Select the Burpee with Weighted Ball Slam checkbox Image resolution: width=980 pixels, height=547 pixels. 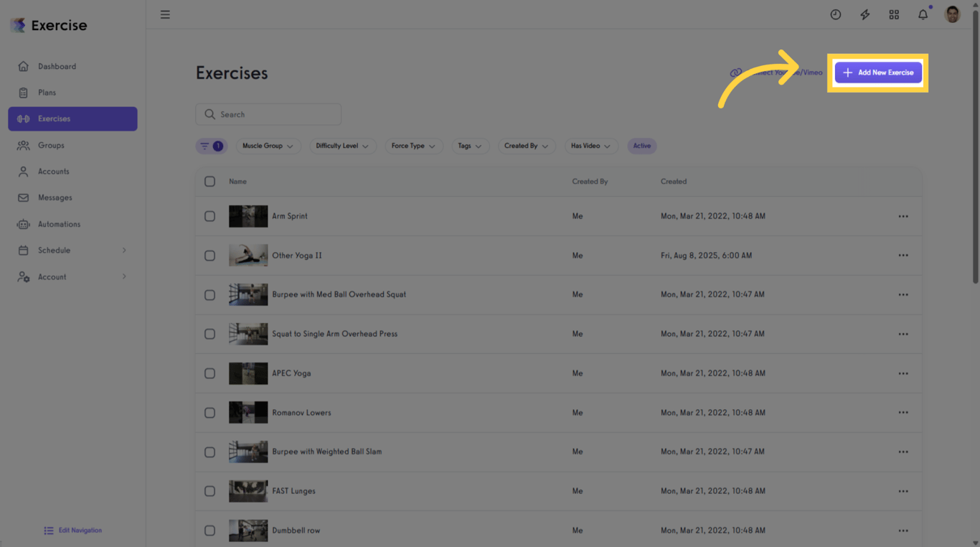click(x=209, y=452)
